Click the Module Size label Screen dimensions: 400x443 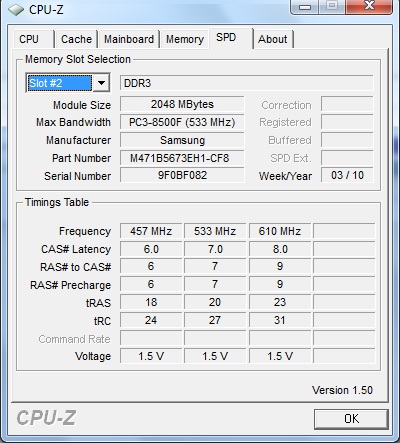click(x=82, y=105)
